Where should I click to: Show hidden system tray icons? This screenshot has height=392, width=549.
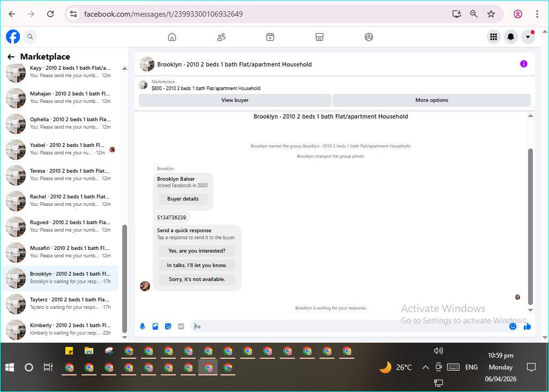click(x=425, y=367)
